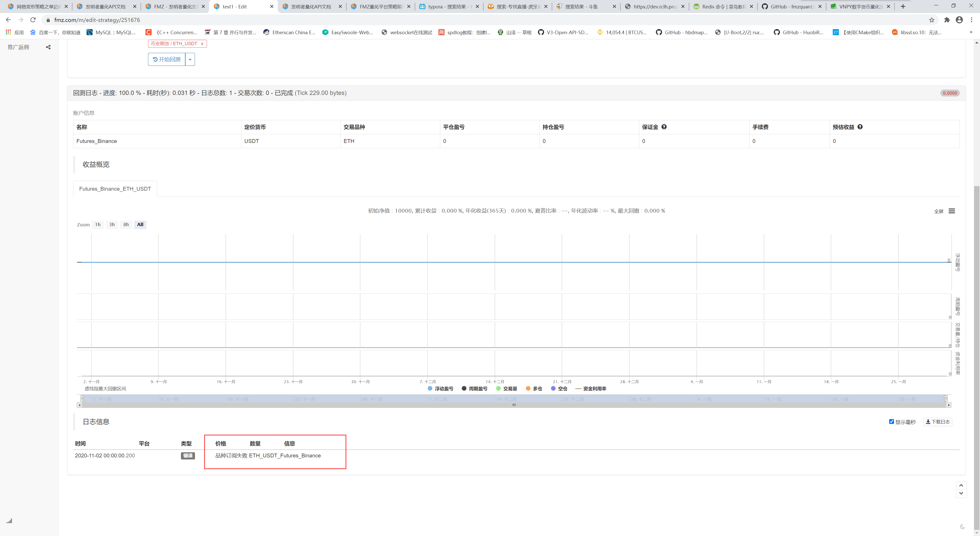
Task: Click chart navigator scrollbar handle
Action: pos(513,405)
